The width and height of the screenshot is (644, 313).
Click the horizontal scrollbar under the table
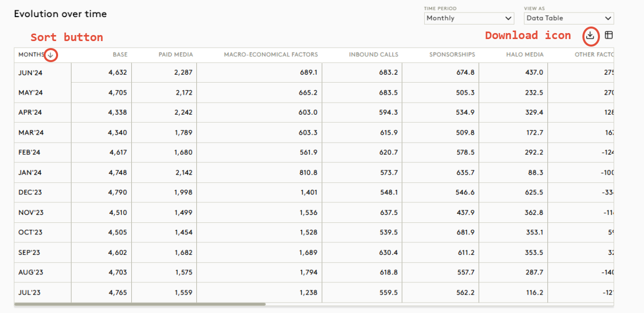pos(140,304)
